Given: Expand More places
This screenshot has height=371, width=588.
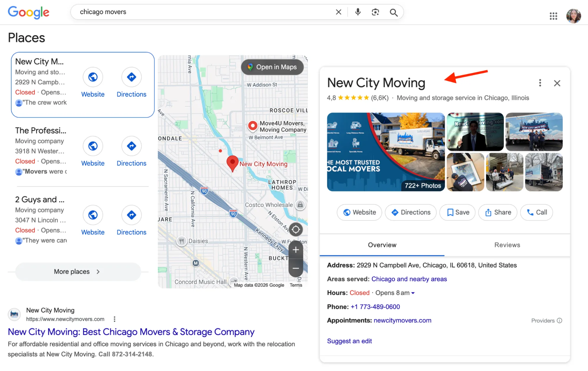Looking at the screenshot, I should click(78, 272).
